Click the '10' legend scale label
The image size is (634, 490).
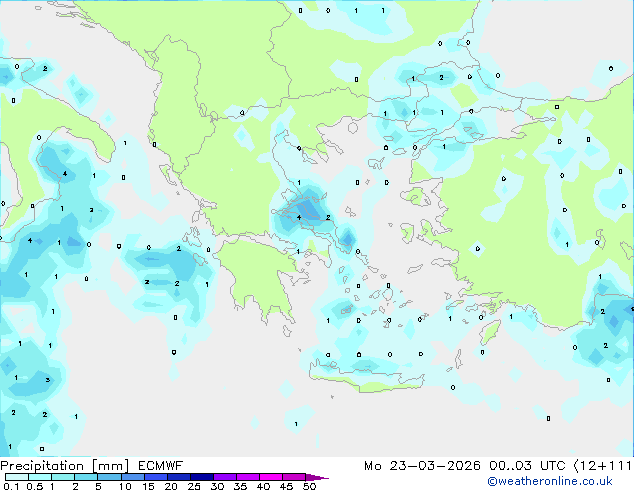click(125, 486)
